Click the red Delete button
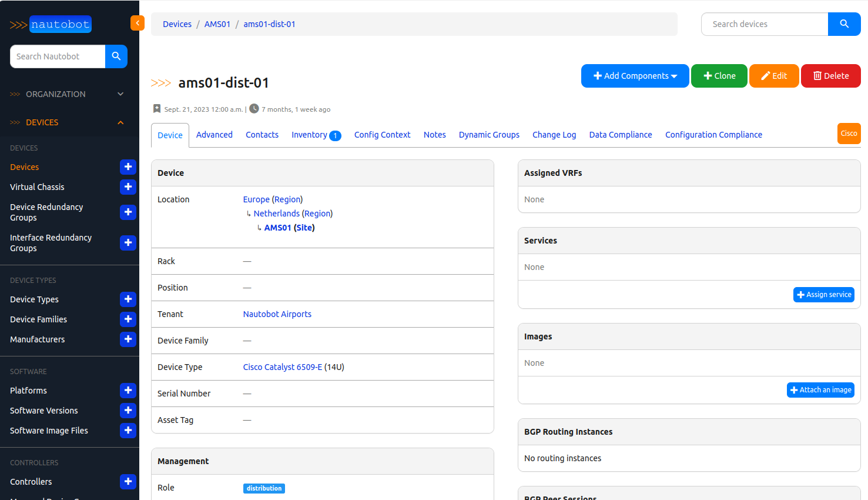Viewport: 868px width, 500px height. [830, 76]
